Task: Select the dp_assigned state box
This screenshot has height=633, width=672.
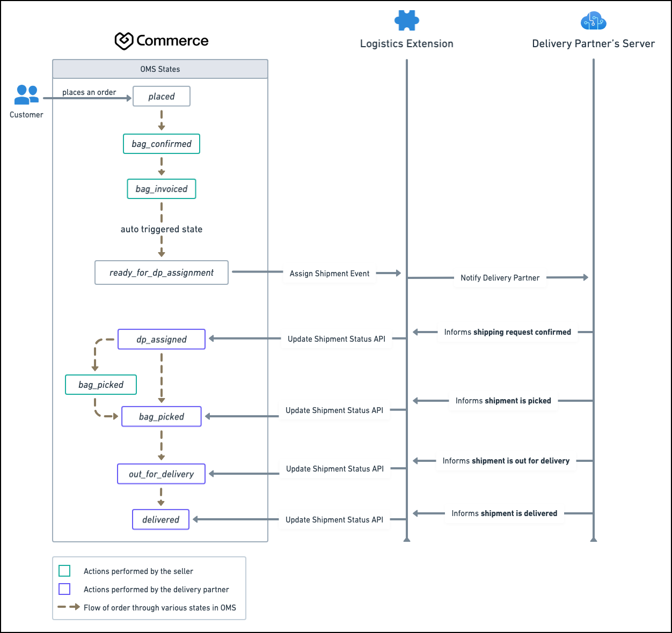Action: coord(162,340)
